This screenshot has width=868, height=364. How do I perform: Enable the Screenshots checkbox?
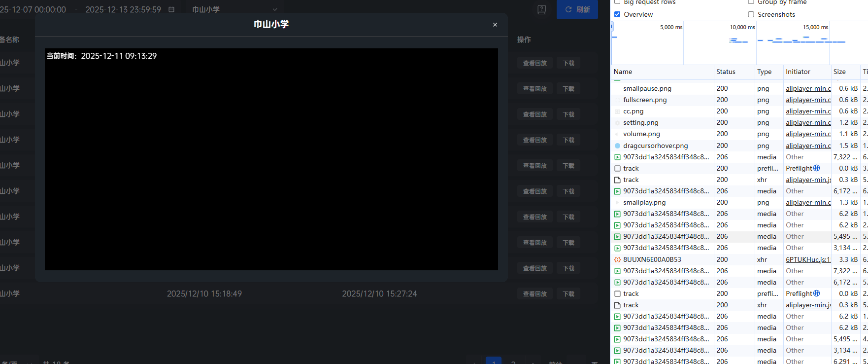pos(751,14)
